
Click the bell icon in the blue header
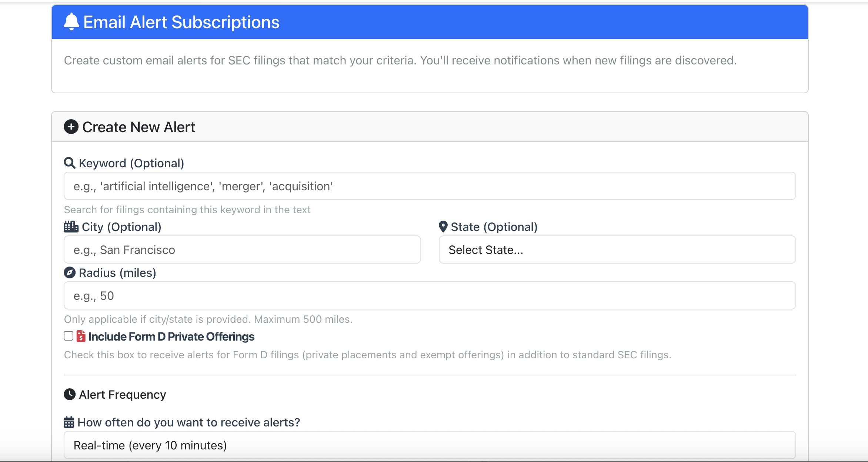point(71,22)
